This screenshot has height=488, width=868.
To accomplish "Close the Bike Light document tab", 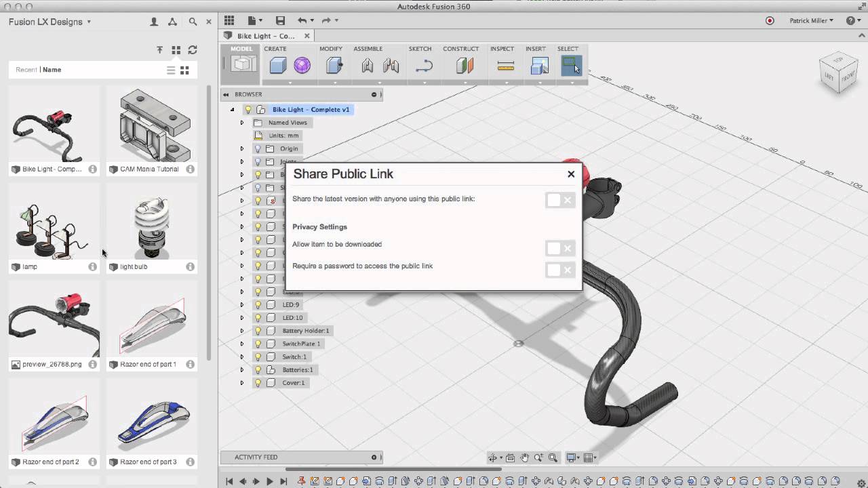I will pos(307,36).
